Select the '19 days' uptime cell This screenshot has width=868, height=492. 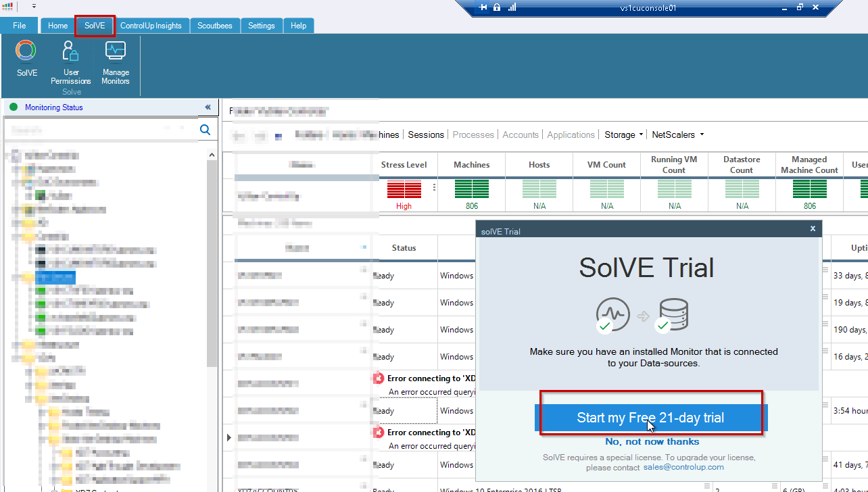point(850,303)
